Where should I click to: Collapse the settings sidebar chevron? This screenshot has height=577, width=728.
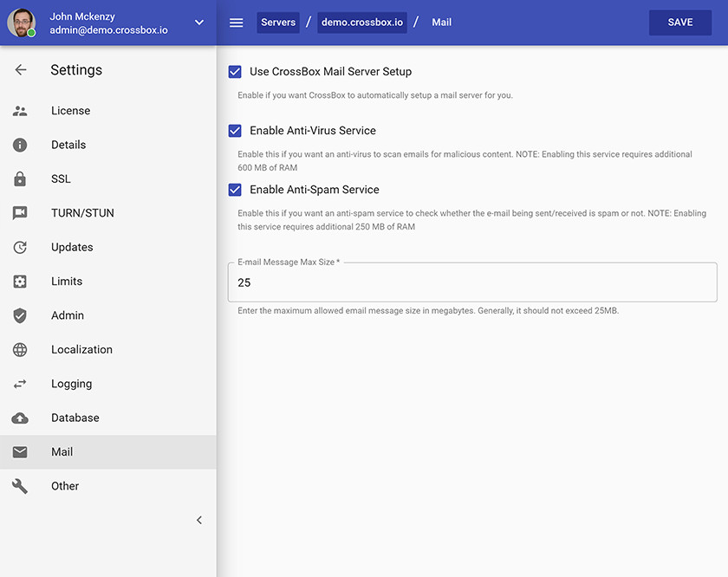click(199, 521)
